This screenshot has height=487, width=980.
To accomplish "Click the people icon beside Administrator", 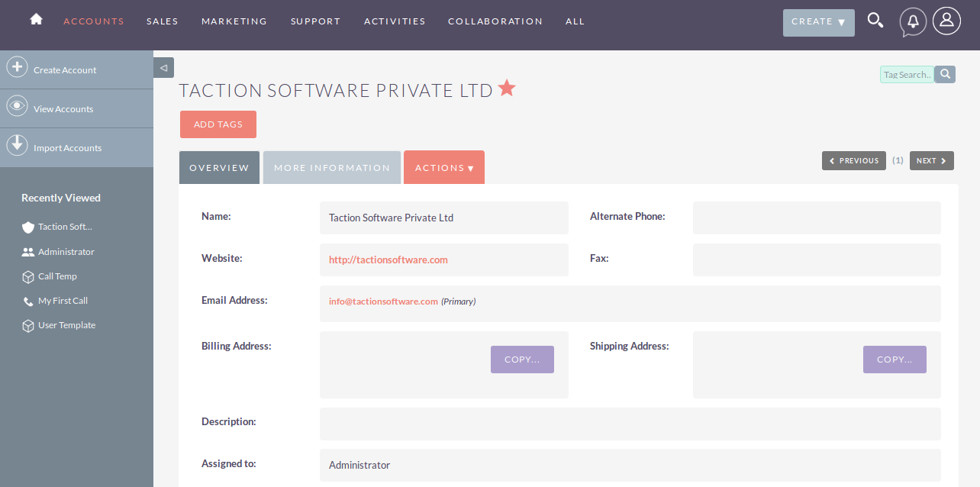I will (28, 252).
